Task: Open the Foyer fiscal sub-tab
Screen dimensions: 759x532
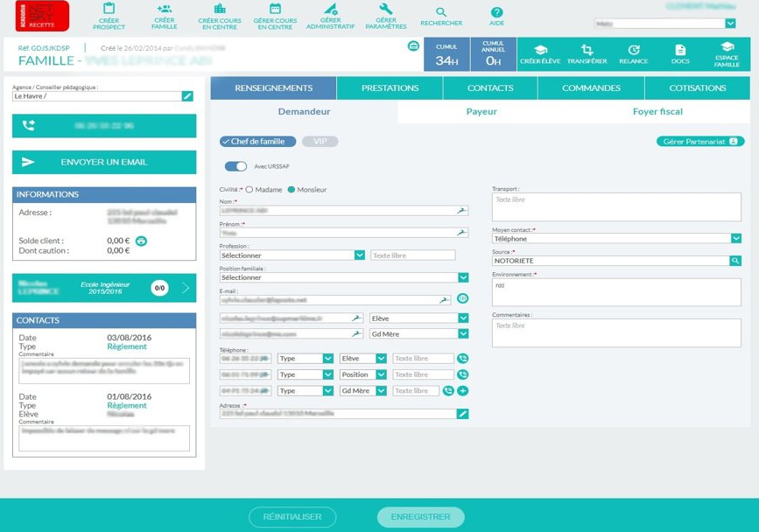Action: [657, 112]
